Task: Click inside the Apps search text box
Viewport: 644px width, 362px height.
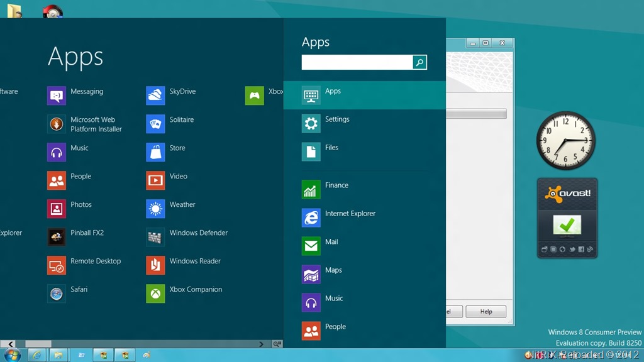Action: pyautogui.click(x=357, y=62)
